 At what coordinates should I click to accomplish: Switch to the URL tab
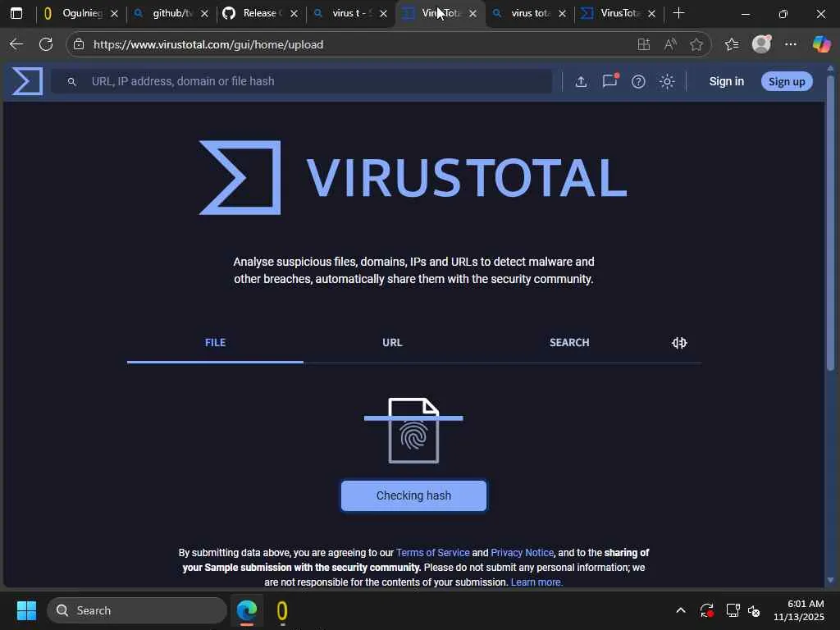point(392,343)
